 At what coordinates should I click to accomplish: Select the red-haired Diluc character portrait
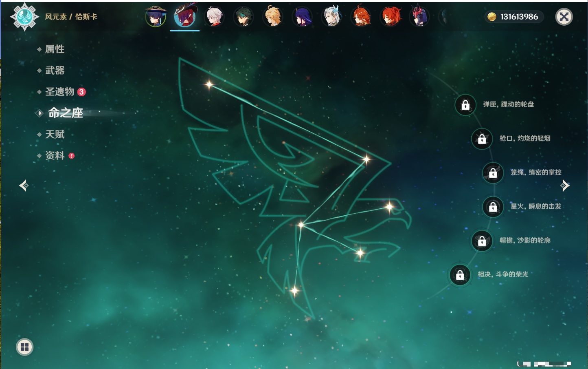(x=390, y=17)
